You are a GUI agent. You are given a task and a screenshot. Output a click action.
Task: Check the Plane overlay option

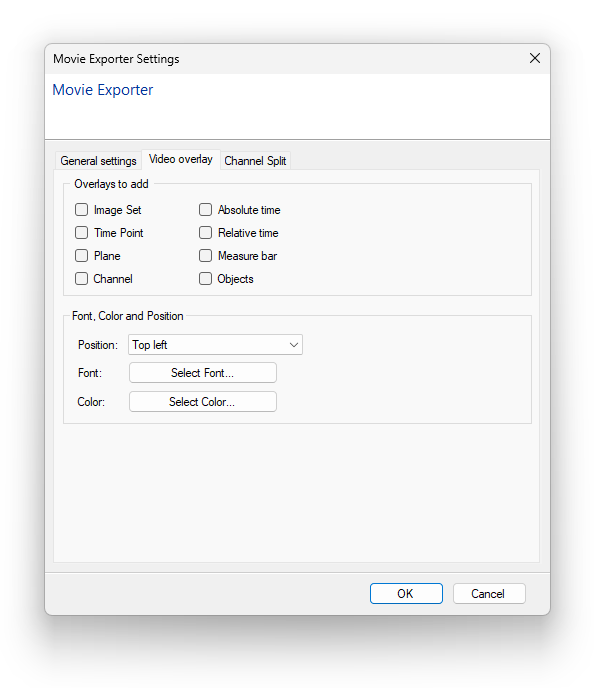(82, 255)
